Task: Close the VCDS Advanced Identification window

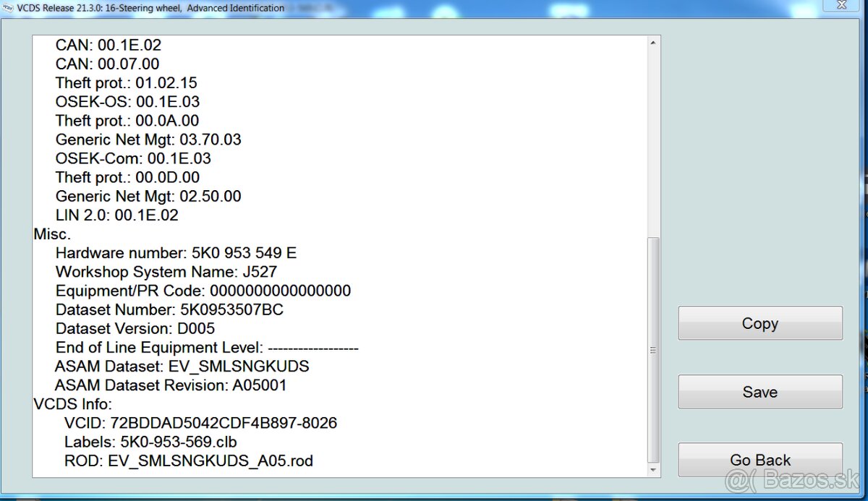Action: tap(841, 6)
